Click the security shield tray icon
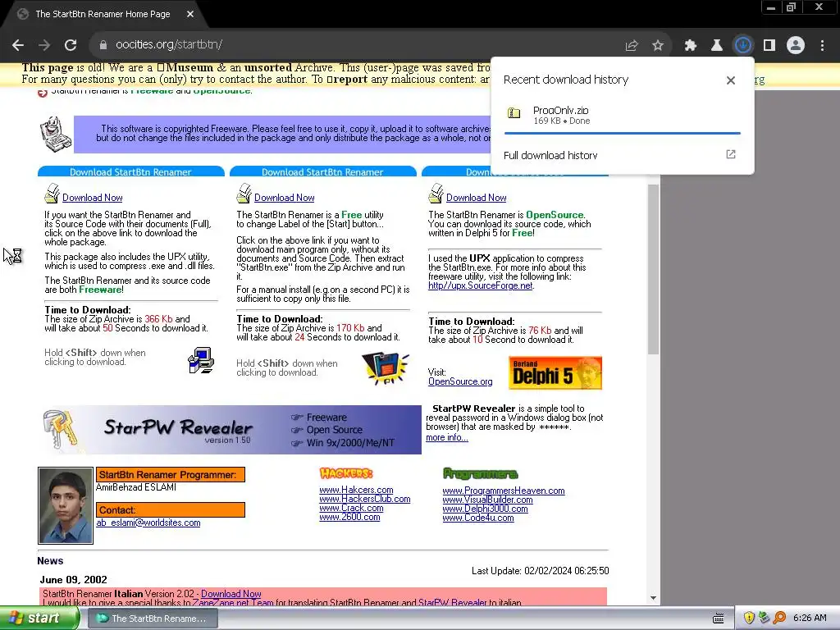 click(x=749, y=619)
